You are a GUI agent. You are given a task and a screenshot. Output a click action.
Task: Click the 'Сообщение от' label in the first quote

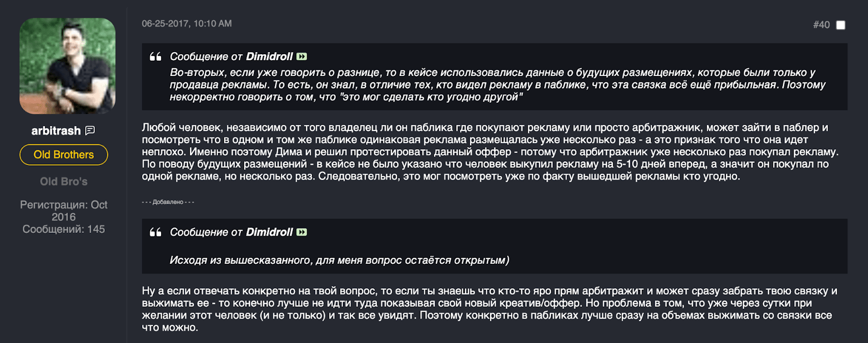tap(205, 55)
